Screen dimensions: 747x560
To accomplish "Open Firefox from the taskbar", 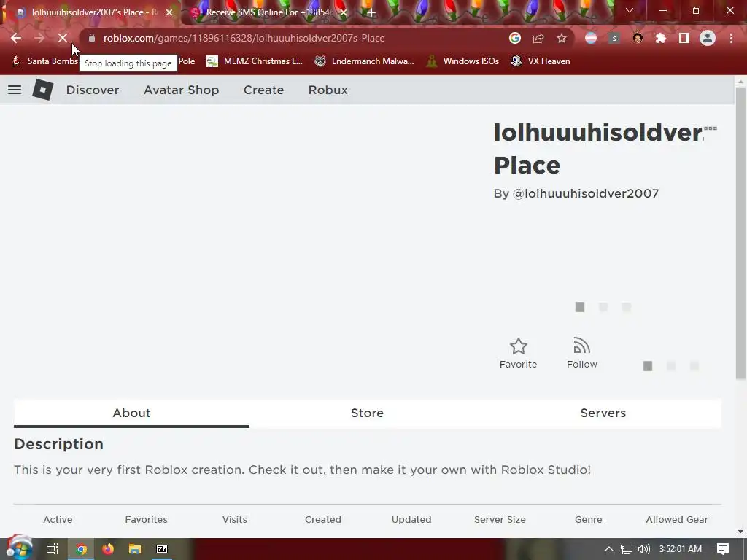I will (x=108, y=549).
